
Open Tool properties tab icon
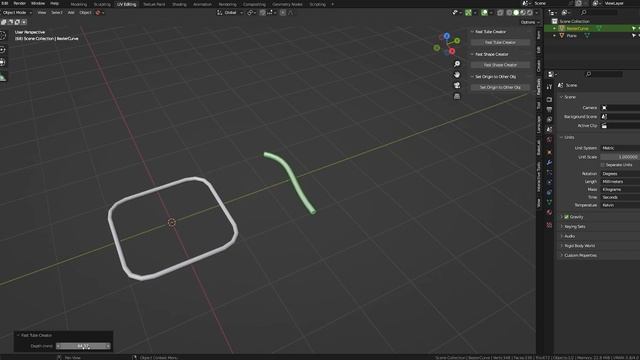(549, 87)
